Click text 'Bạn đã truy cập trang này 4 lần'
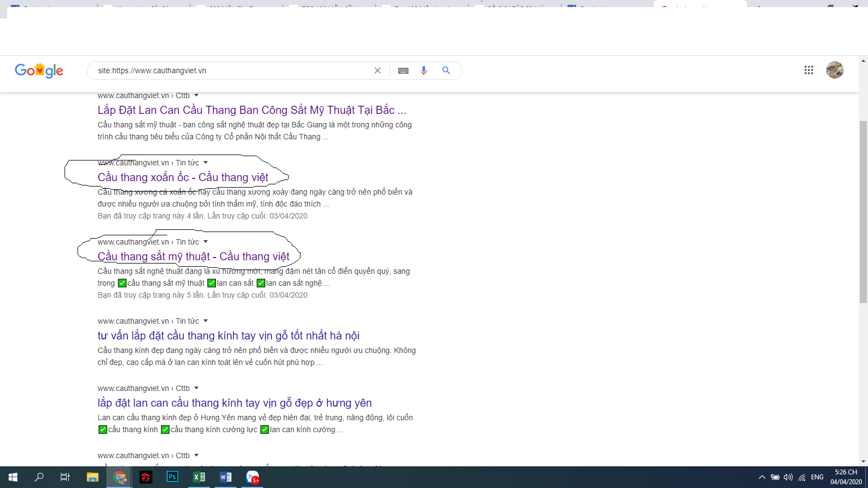This screenshot has height=488, width=868. (151, 216)
